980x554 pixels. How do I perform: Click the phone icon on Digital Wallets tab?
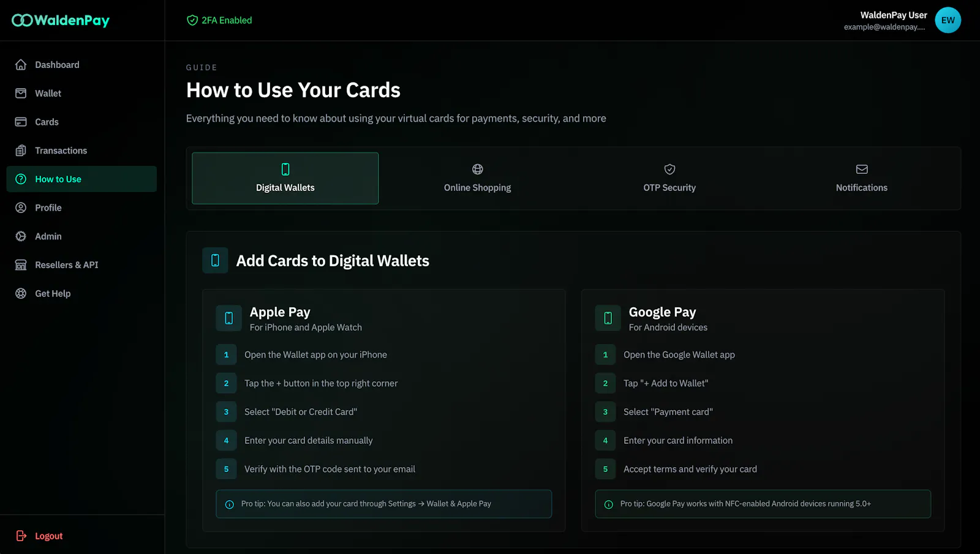click(285, 169)
